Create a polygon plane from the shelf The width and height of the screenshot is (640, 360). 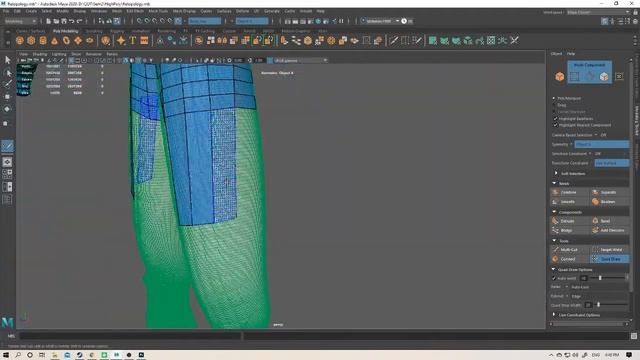(78, 40)
